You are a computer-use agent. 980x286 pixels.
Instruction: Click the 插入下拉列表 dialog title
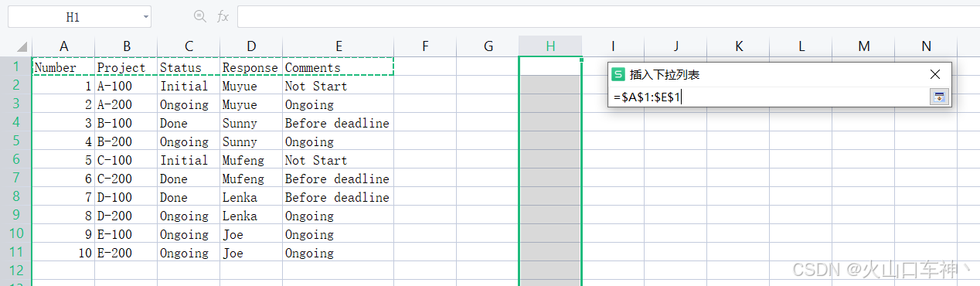pyautogui.click(x=665, y=75)
